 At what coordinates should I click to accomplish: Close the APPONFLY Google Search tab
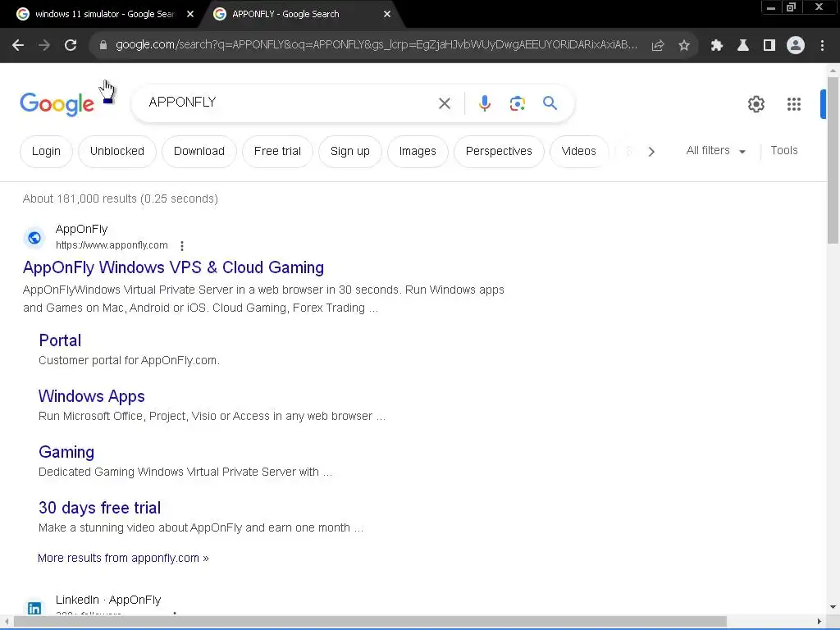click(x=387, y=14)
